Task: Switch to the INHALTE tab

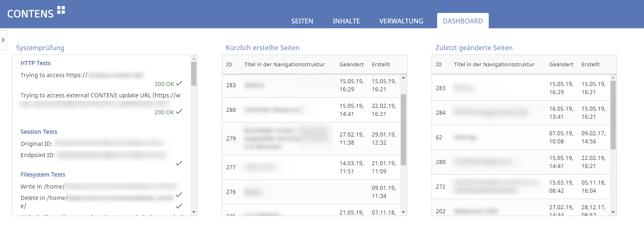Action: tap(346, 21)
